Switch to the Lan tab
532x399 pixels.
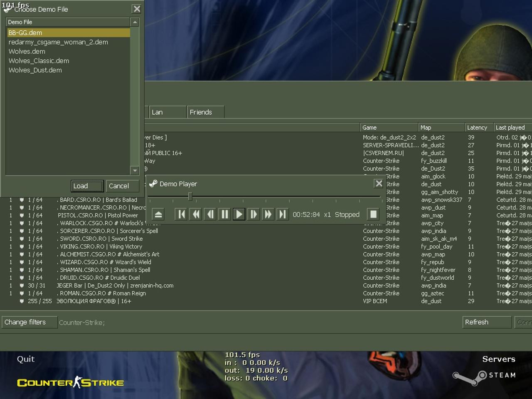coord(167,112)
